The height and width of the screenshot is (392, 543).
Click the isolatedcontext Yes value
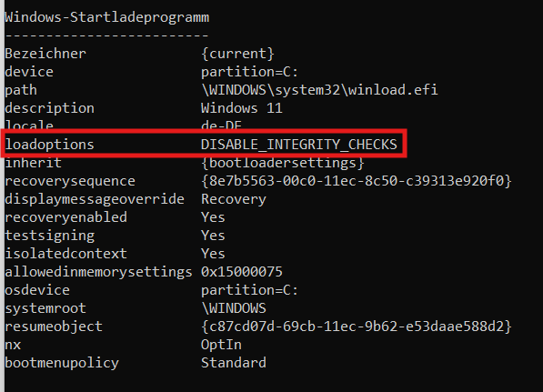pyautogui.click(x=213, y=254)
